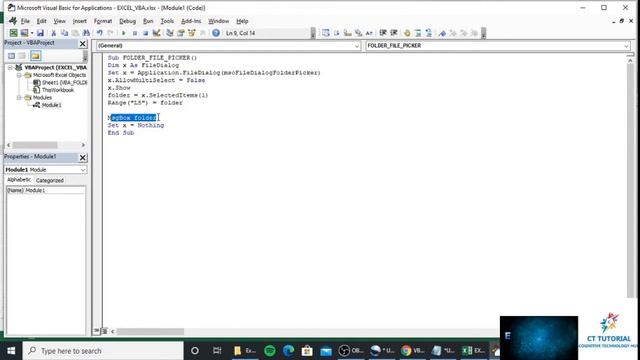
Task: Click the horizontal scrollbar of the code window
Action: (x=150, y=331)
